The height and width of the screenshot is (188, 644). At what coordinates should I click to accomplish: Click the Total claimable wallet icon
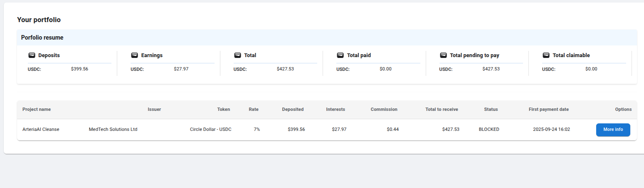(x=546, y=55)
